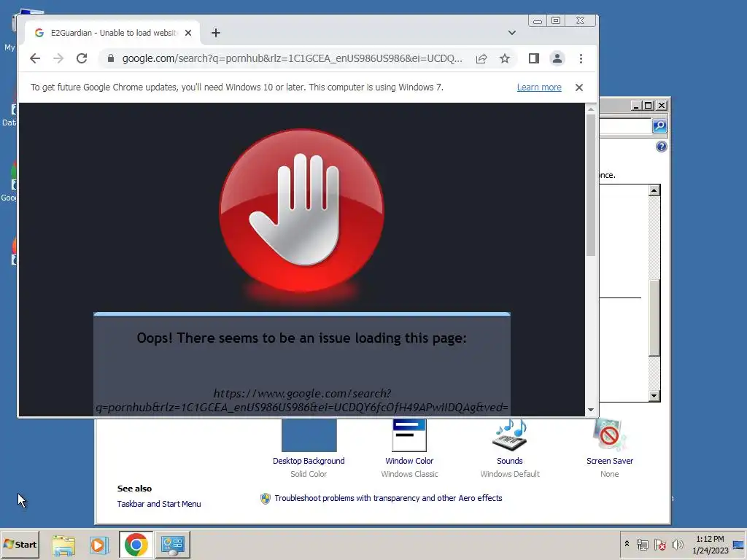Bookmark this page with the star icon
The height and width of the screenshot is (560, 747).
[505, 58]
